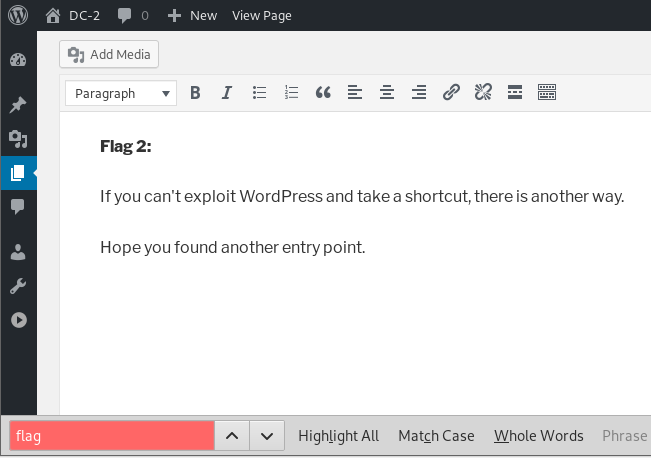651x458 pixels.
Task: Open the Dashboard sidebar icon
Action: (18, 60)
